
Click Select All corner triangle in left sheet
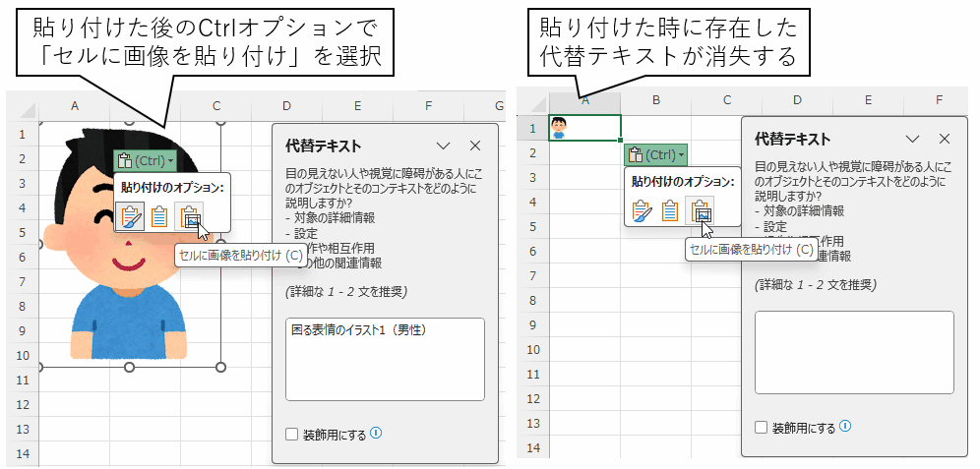coord(28,111)
